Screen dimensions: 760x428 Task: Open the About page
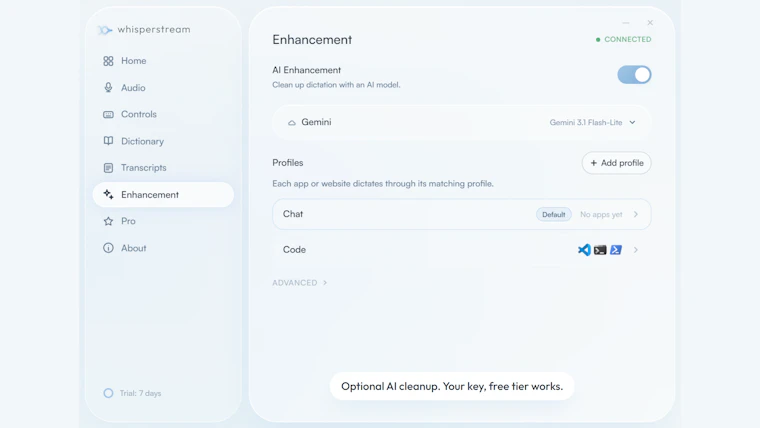(x=163, y=248)
